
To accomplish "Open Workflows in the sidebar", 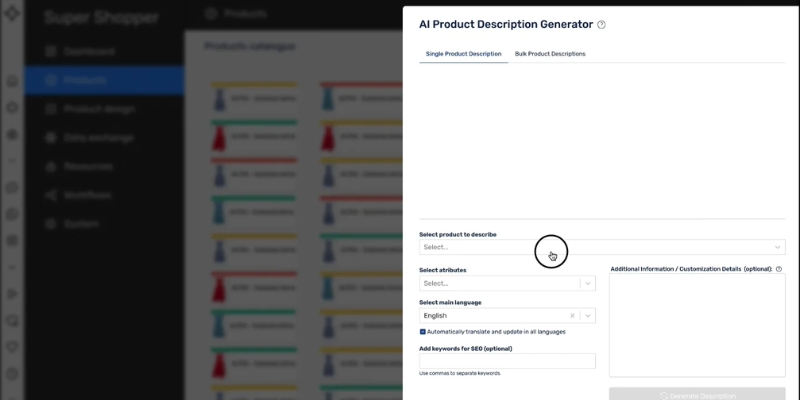I will [104, 195].
